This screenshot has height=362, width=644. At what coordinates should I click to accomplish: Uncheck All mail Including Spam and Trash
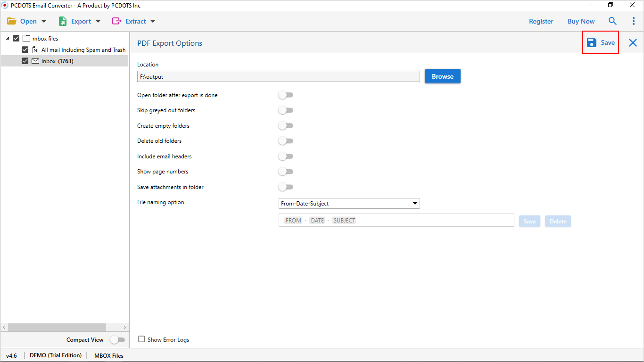pos(25,49)
